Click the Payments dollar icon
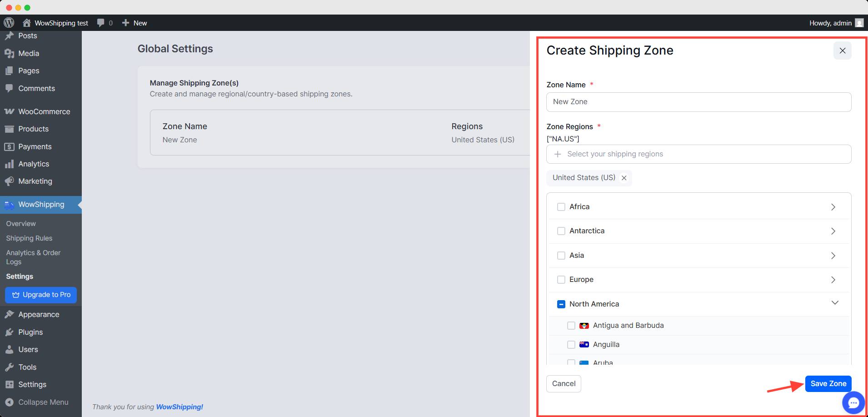The width and height of the screenshot is (868, 417). point(9,146)
